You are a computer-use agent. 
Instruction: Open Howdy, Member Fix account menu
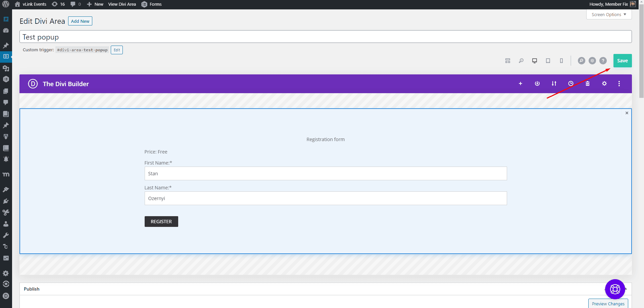click(x=612, y=4)
